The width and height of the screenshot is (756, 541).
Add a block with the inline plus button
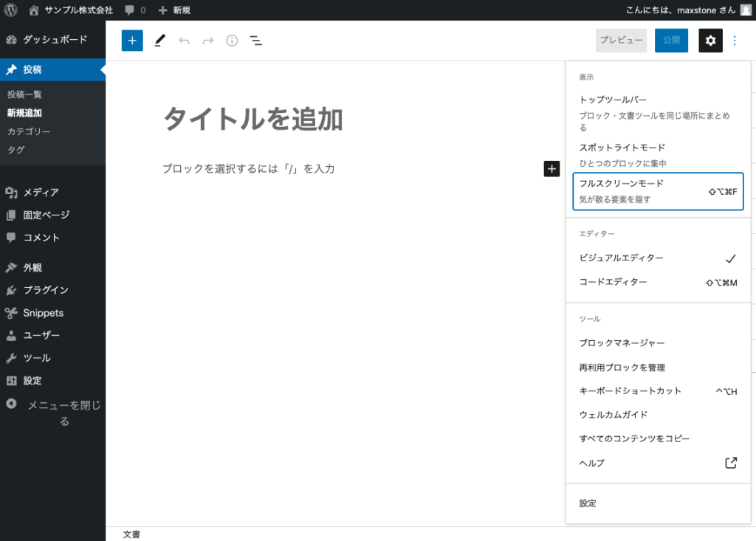[x=551, y=168]
